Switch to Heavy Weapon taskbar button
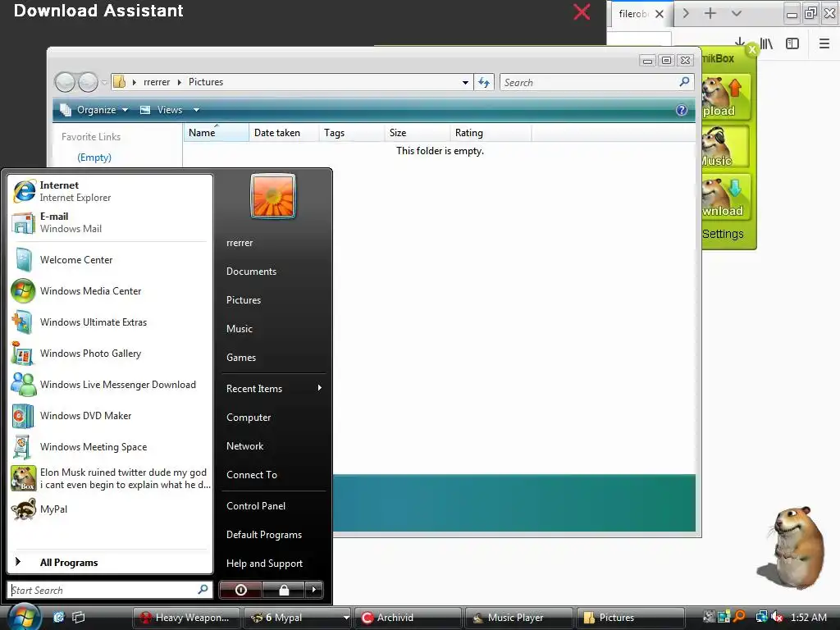 [x=186, y=617]
